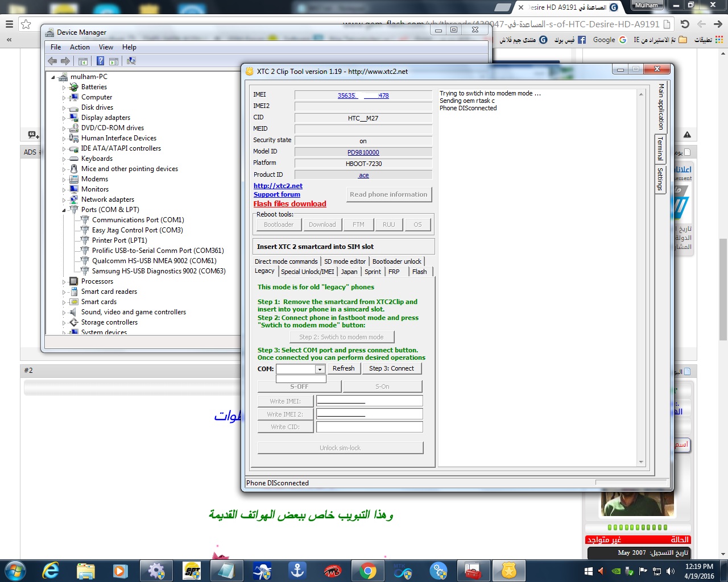Viewport: 728px width, 582px height.
Task: Navigate Chrome using the right arrow button
Action: pyautogui.click(x=718, y=24)
